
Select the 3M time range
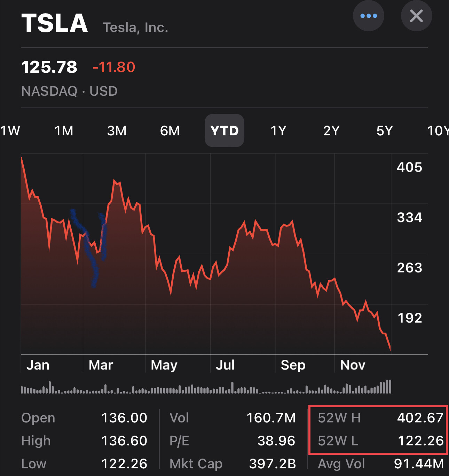[117, 131]
